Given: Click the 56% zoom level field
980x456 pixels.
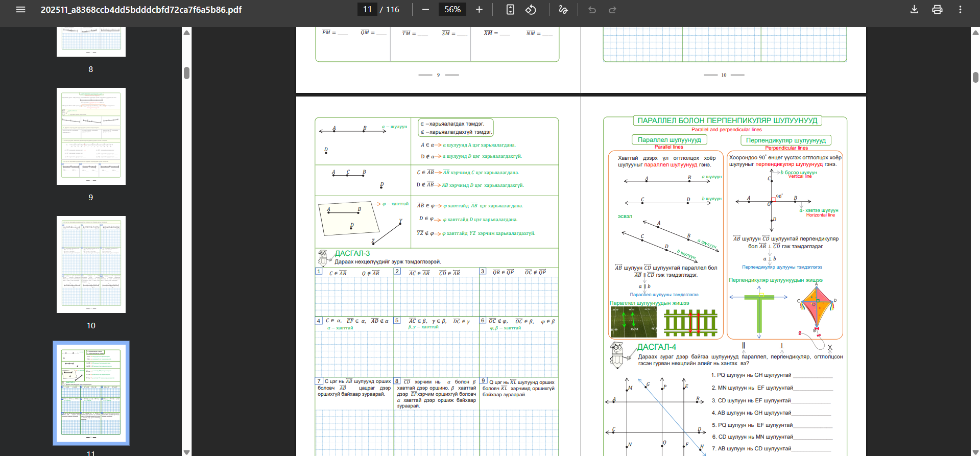Looking at the screenshot, I should 452,10.
